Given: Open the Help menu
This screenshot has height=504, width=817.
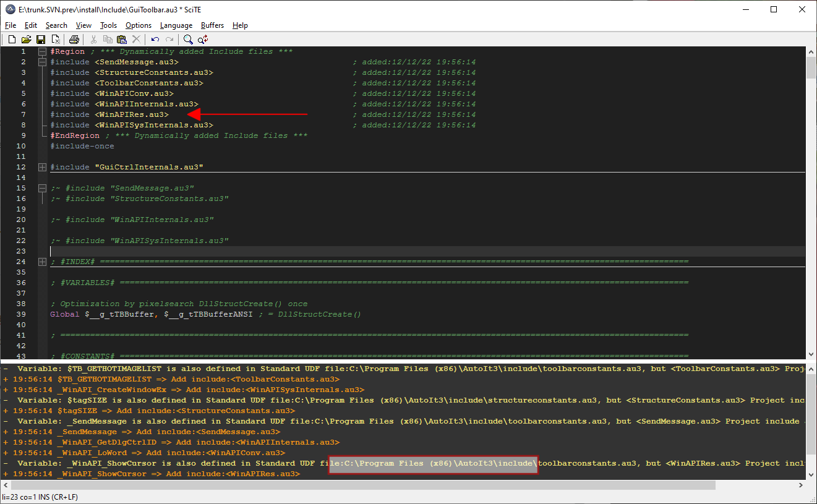Looking at the screenshot, I should pos(240,25).
